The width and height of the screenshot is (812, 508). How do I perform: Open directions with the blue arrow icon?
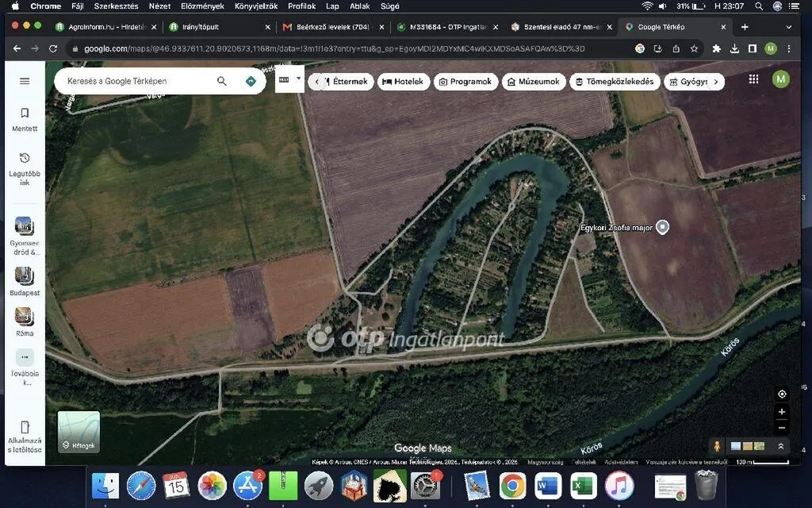(x=251, y=82)
